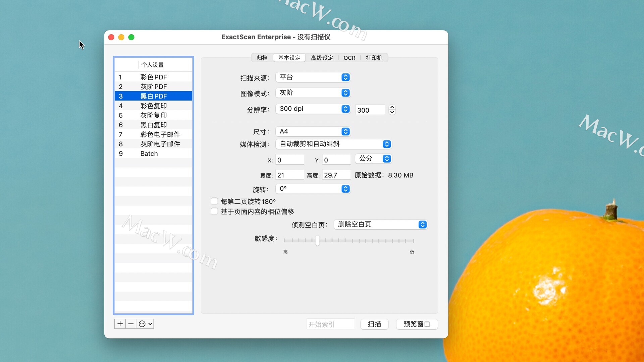This screenshot has width=644, height=362.
Task: Select the Batch profile
Action: coord(154,154)
